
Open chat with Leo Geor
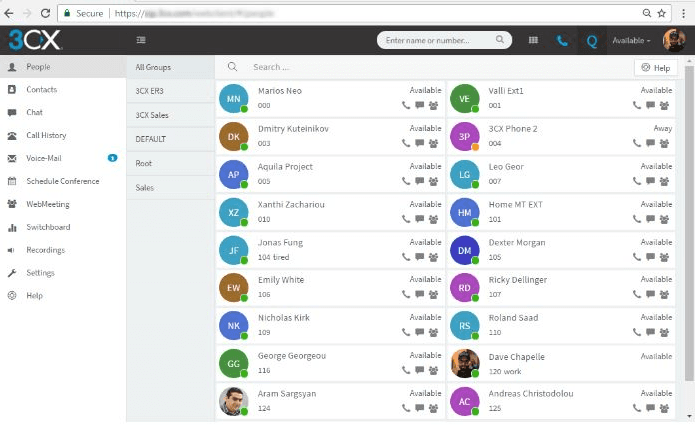[650, 181]
